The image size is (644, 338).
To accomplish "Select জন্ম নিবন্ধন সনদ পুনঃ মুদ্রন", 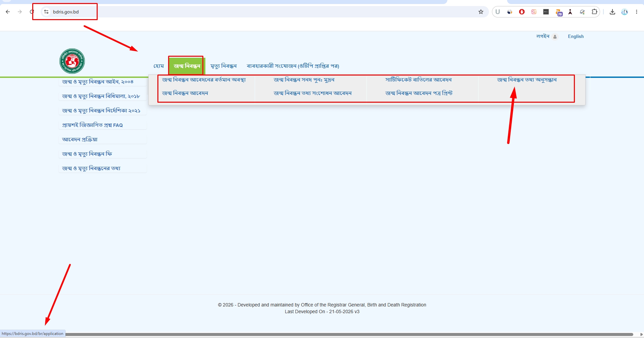I will 304,80.
